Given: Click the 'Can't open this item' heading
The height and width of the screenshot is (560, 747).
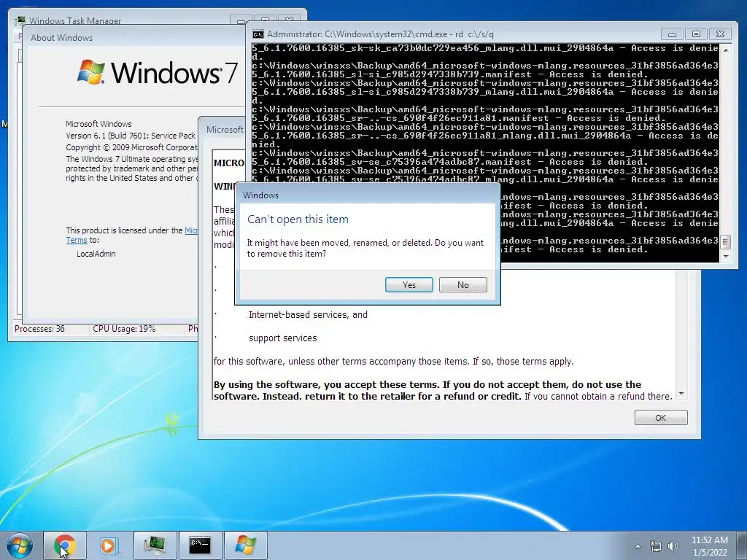Looking at the screenshot, I should [x=298, y=219].
